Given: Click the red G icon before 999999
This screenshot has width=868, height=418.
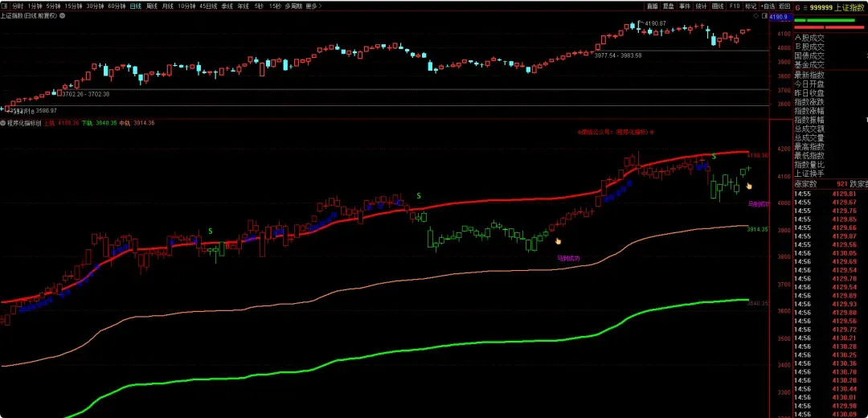Looking at the screenshot, I should (x=797, y=7).
